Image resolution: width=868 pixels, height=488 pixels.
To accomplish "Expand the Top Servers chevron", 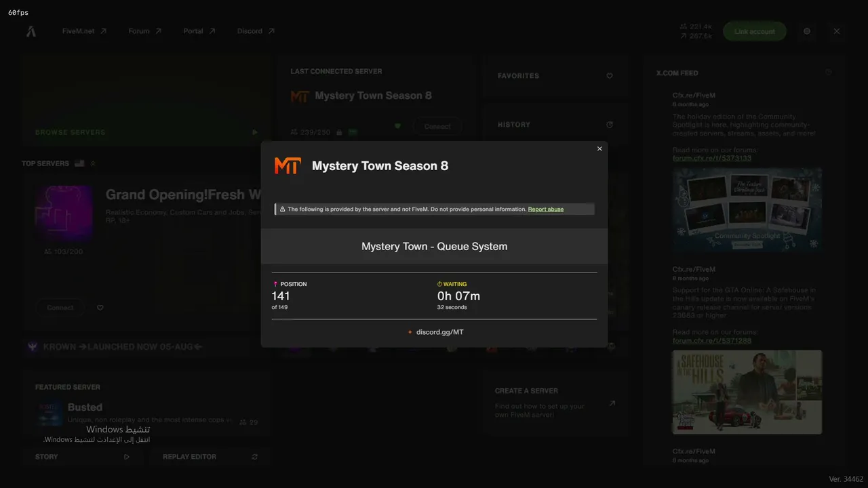I will tap(93, 163).
